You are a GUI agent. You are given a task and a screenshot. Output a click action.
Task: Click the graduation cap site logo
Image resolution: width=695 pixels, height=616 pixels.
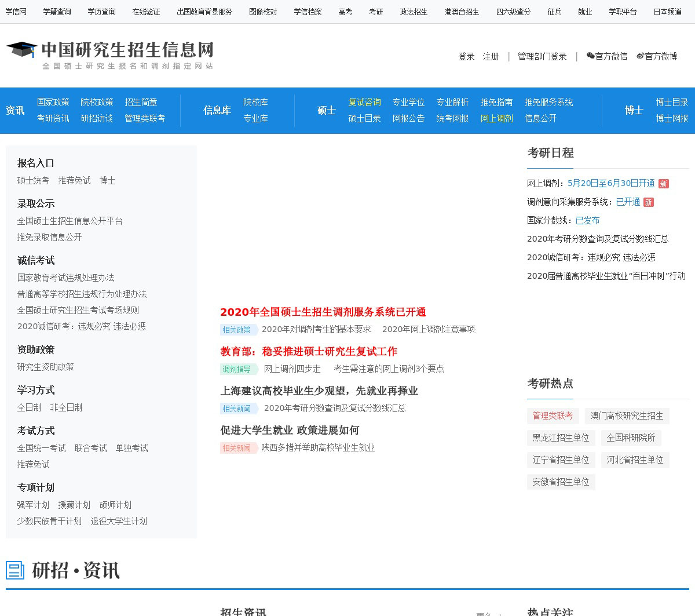(x=22, y=50)
